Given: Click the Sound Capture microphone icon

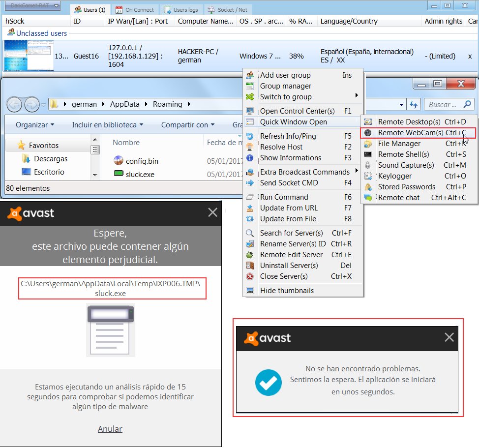Looking at the screenshot, I should (368, 165).
